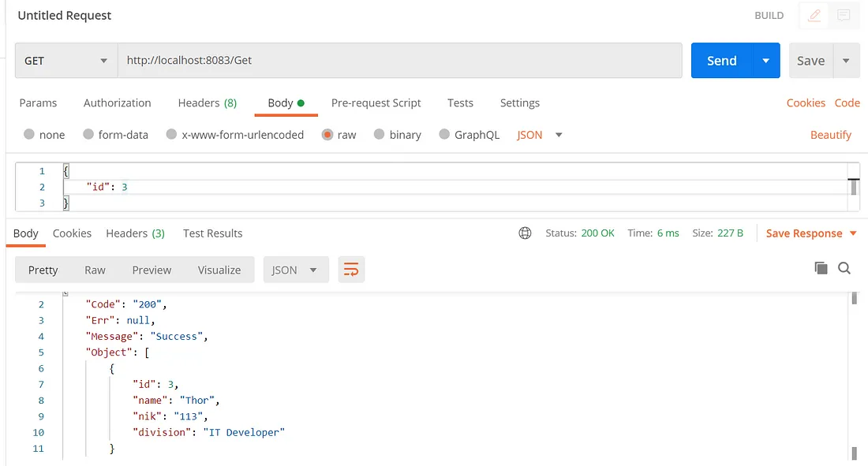868x466 pixels.
Task: Switch response view to Visualize
Action: (x=219, y=270)
